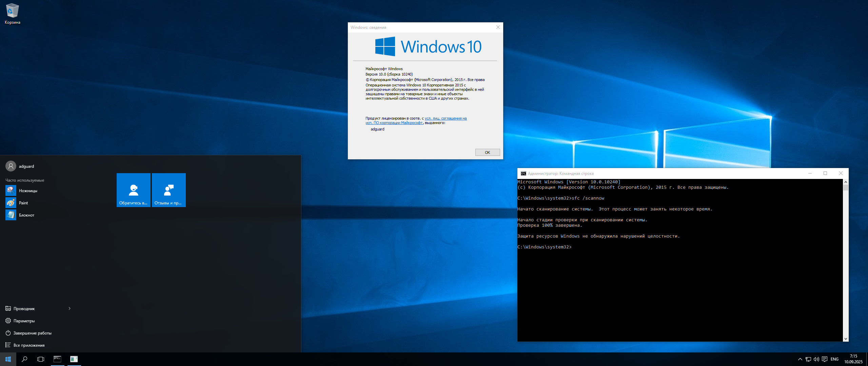Viewport: 868px width, 366px height.
Task: Open the Contact Support (Обратитесь в...) tile
Action: [x=134, y=190]
